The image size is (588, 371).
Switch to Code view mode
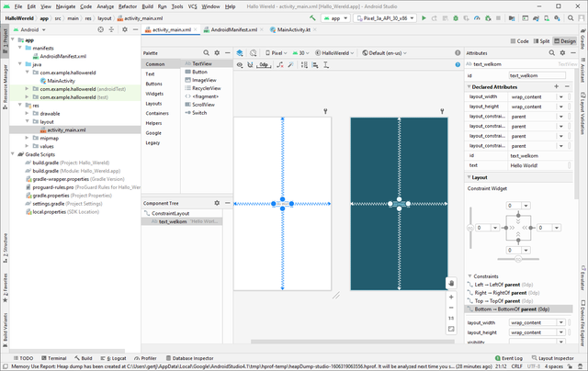520,41
